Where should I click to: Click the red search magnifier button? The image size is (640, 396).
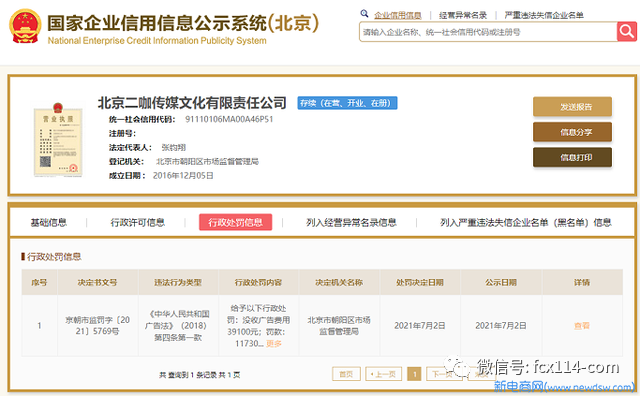tap(627, 31)
